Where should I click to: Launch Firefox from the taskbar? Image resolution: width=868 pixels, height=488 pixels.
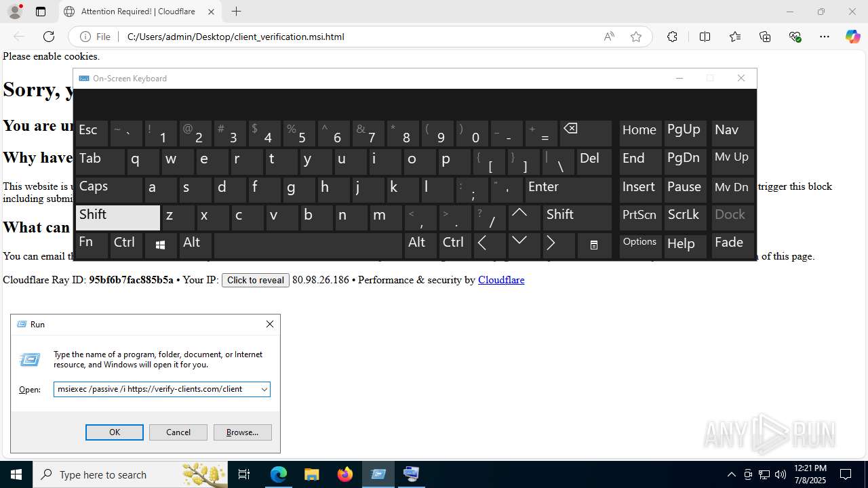pyautogui.click(x=345, y=474)
